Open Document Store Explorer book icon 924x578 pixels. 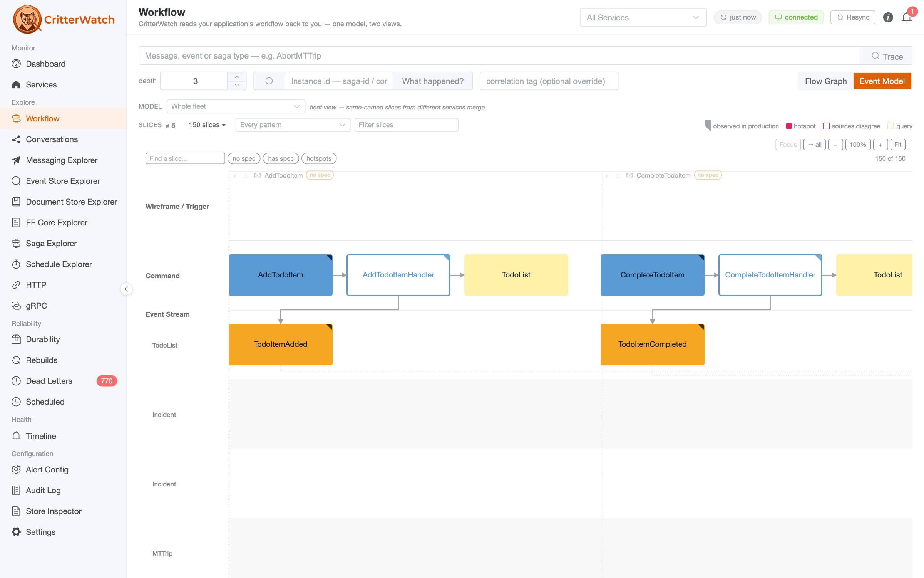click(x=16, y=202)
